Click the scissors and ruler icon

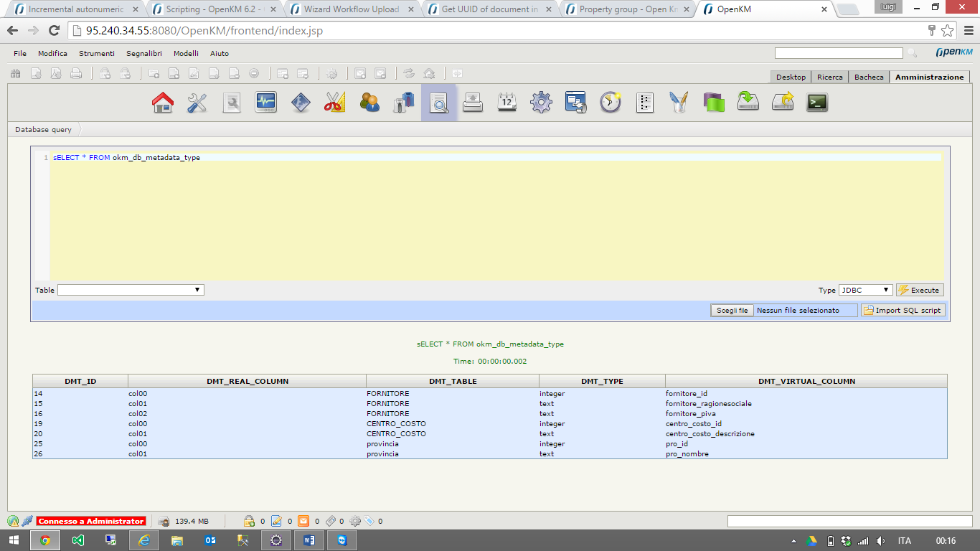tap(335, 103)
